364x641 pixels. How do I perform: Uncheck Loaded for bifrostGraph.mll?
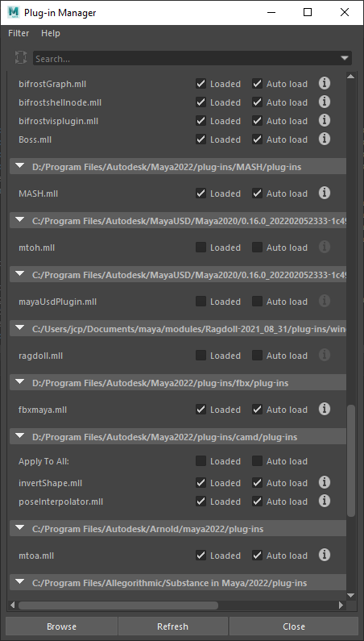(x=201, y=84)
